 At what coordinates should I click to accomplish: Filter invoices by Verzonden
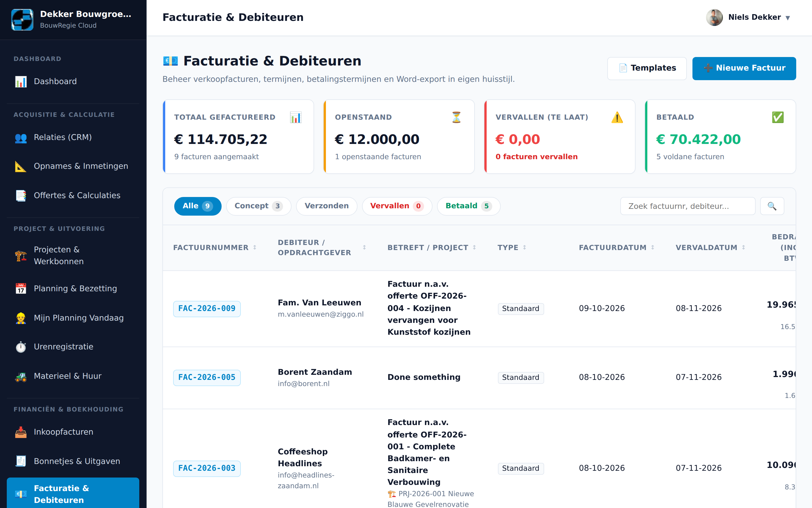(326, 206)
